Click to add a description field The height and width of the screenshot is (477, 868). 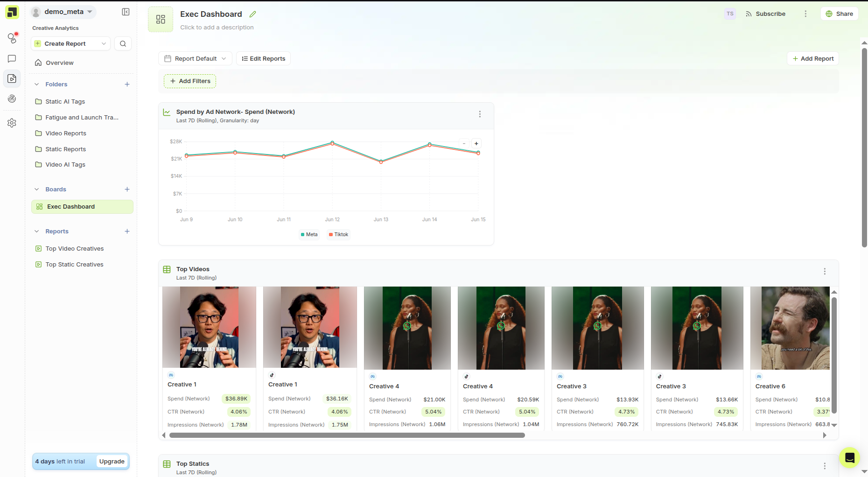217,27
